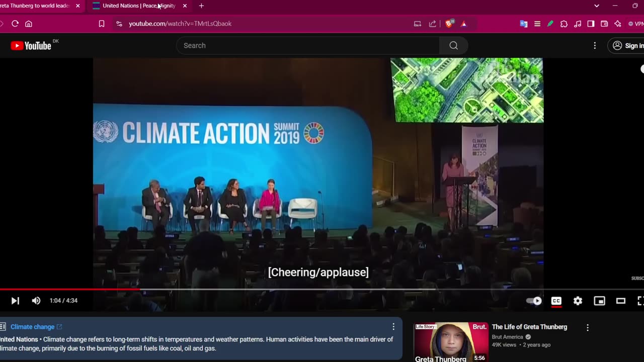Open extensions puzzle piece menu
644x362 pixels.
[x=564, y=24]
